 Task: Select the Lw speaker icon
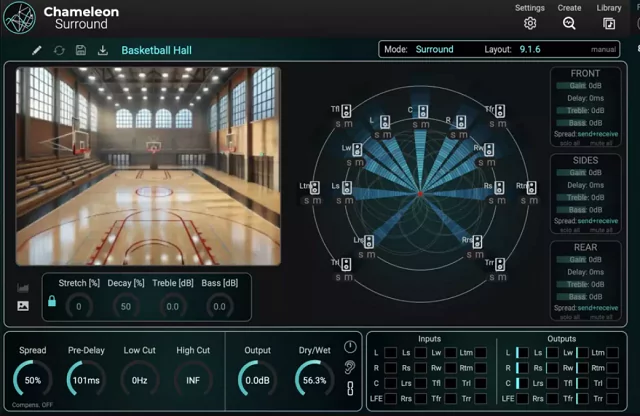click(x=357, y=149)
